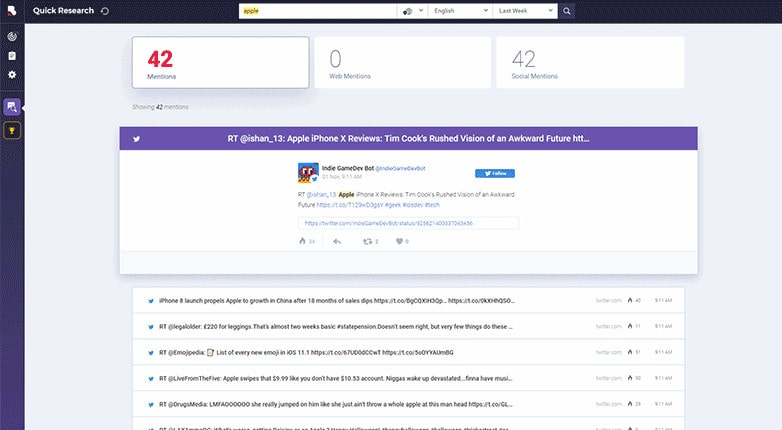Click flame icon in iPhone 8 launch row
Viewport: 782px width, 430px height.
[630, 300]
